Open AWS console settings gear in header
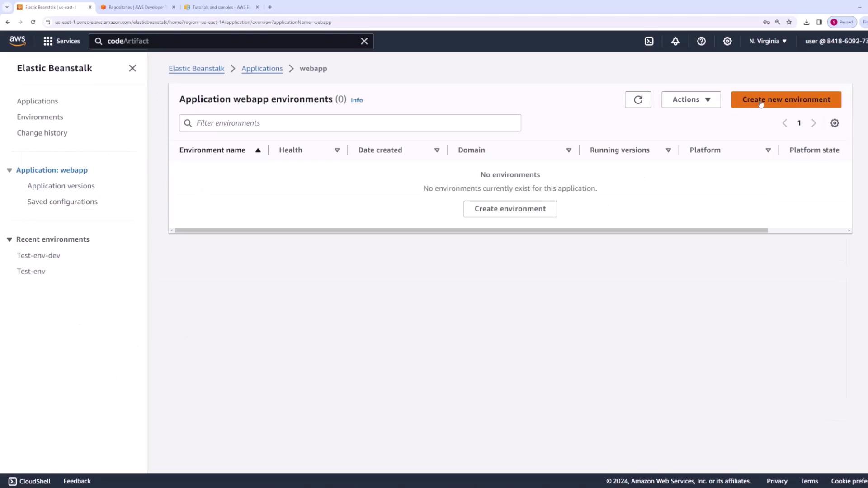 727,41
